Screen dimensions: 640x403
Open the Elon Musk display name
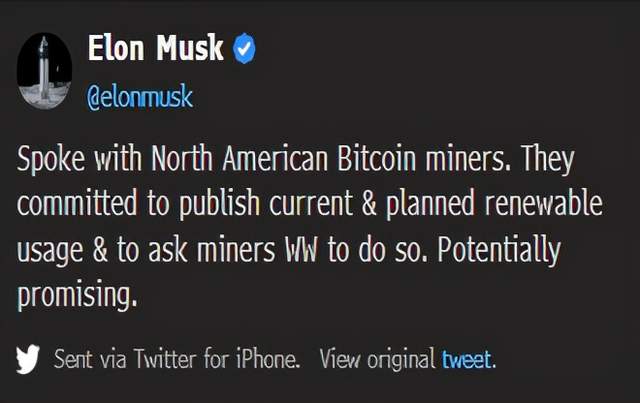(156, 48)
